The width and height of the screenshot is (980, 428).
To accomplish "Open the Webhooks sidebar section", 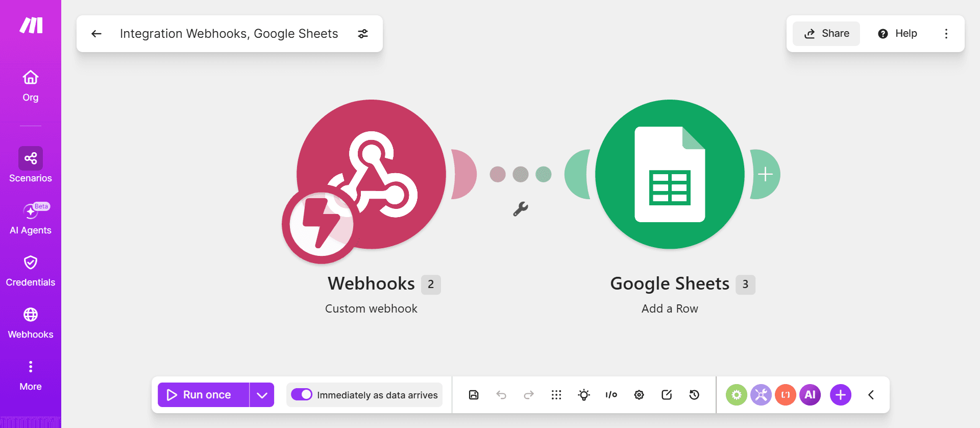I will click(x=31, y=323).
